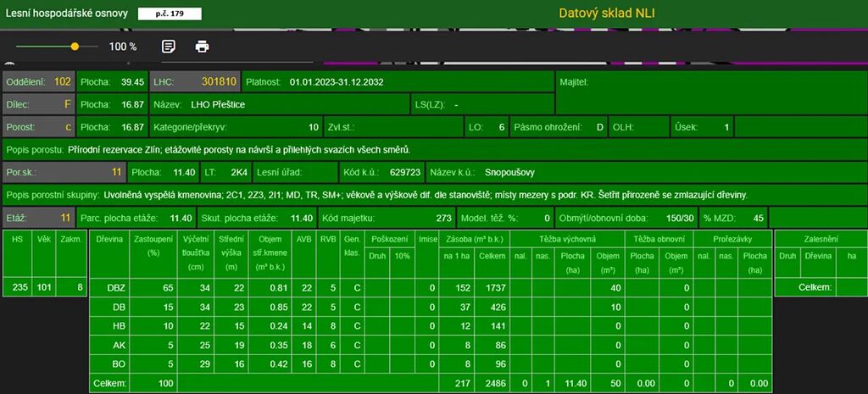
Task: Open the notes document icon
Action: click(x=169, y=47)
